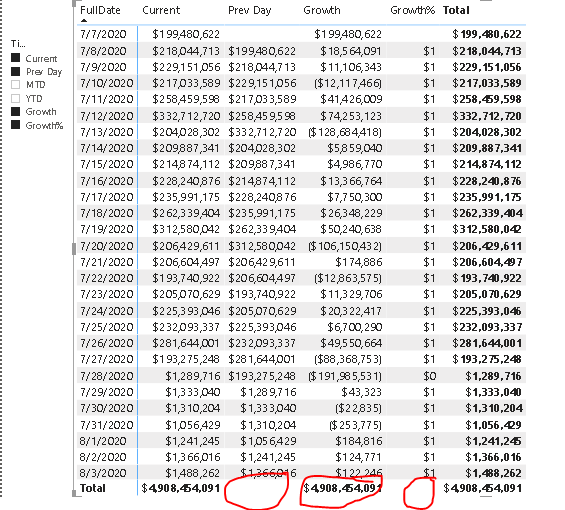The width and height of the screenshot is (565, 510).
Task: Select the 7/26/2020 date cell
Action: coord(107,343)
